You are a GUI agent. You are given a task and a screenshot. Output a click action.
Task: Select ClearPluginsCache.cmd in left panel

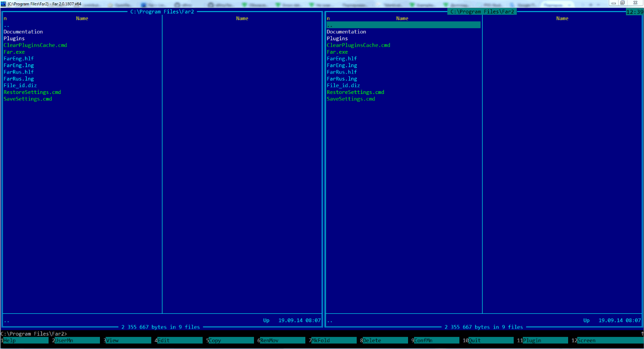coord(35,45)
